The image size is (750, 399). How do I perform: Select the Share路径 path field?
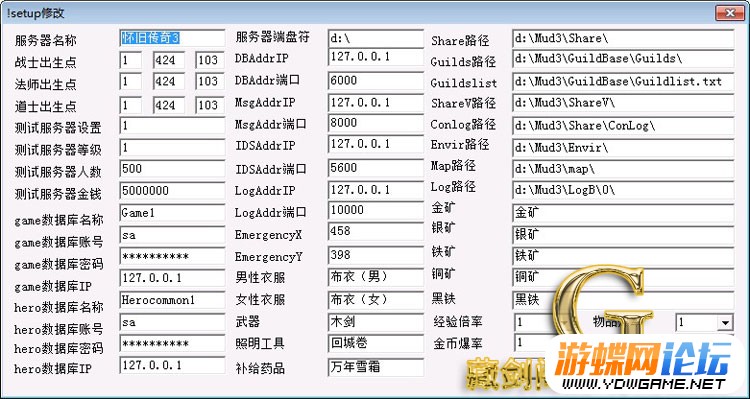pyautogui.click(x=623, y=39)
